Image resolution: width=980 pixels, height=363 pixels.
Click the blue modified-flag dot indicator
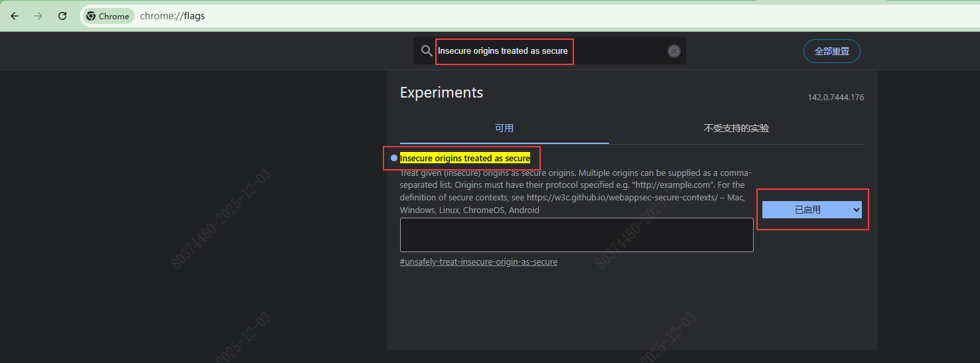394,158
